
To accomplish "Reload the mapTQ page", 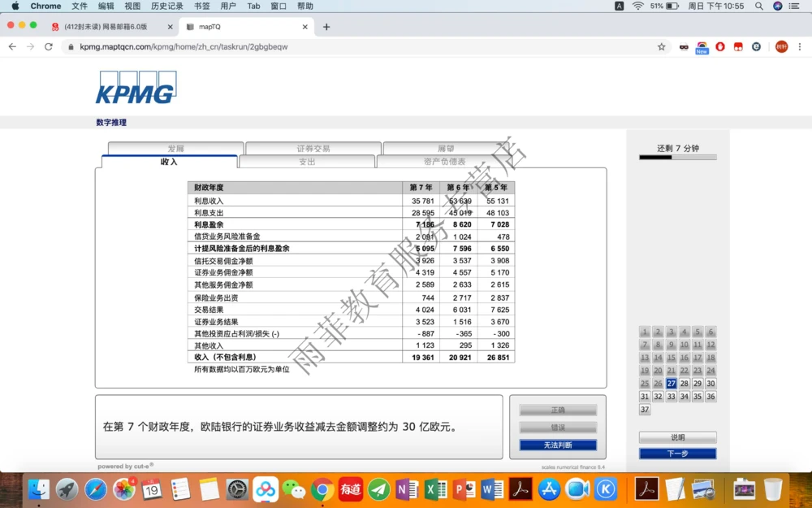I will coord(48,47).
